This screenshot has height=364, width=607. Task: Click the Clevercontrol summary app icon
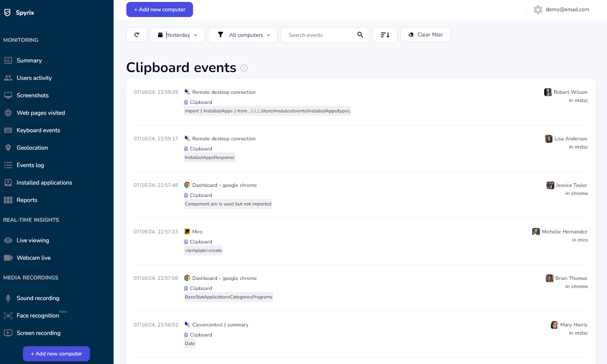tap(187, 324)
